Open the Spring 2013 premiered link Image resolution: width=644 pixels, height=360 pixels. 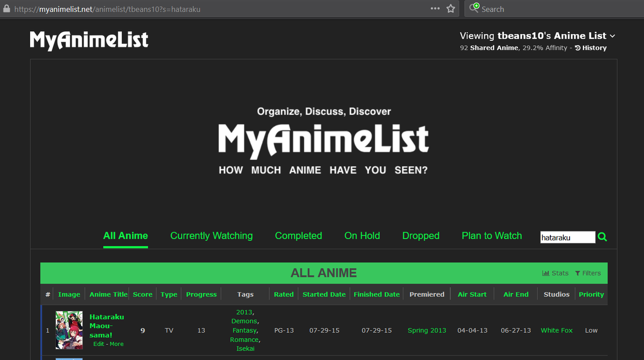coord(427,330)
